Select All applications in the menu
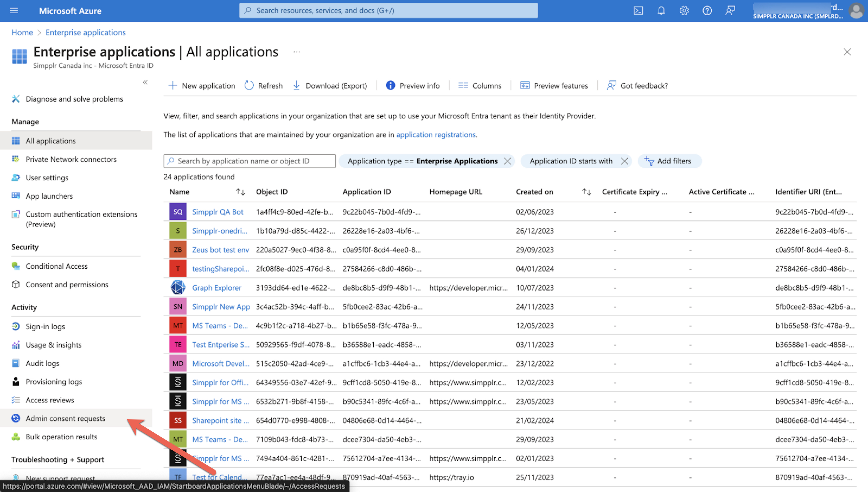868x492 pixels. [x=76, y=141]
